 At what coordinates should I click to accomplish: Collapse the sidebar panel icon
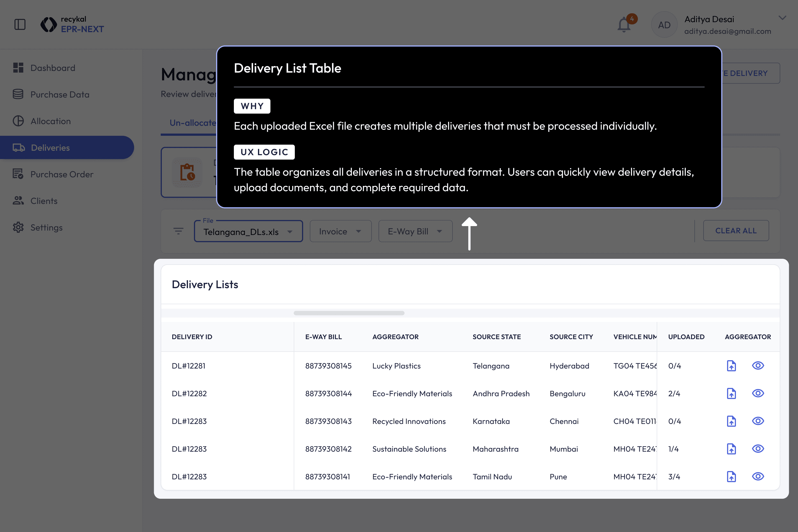tap(20, 24)
